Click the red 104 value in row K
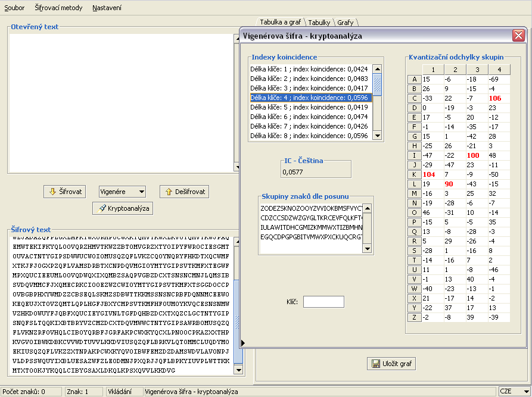The width and height of the screenshot is (532, 397). pyautogui.click(x=429, y=174)
